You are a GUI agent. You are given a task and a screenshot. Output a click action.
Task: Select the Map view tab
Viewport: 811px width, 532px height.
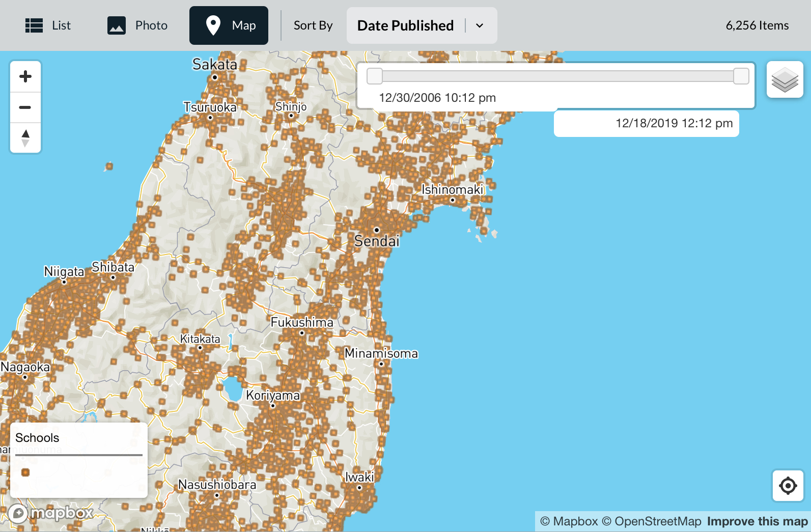[x=229, y=25]
